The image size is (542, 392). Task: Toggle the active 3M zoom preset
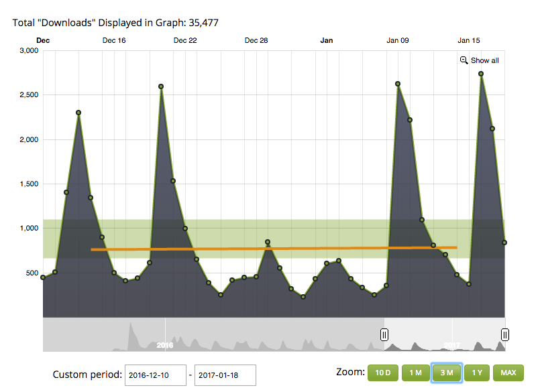[447, 373]
